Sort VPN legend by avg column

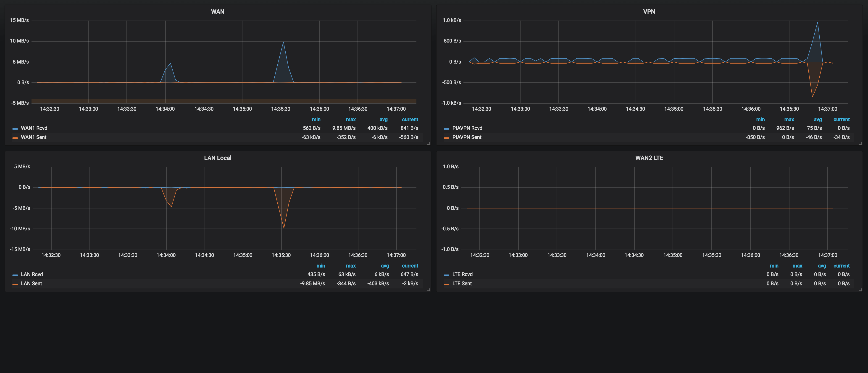coord(818,120)
